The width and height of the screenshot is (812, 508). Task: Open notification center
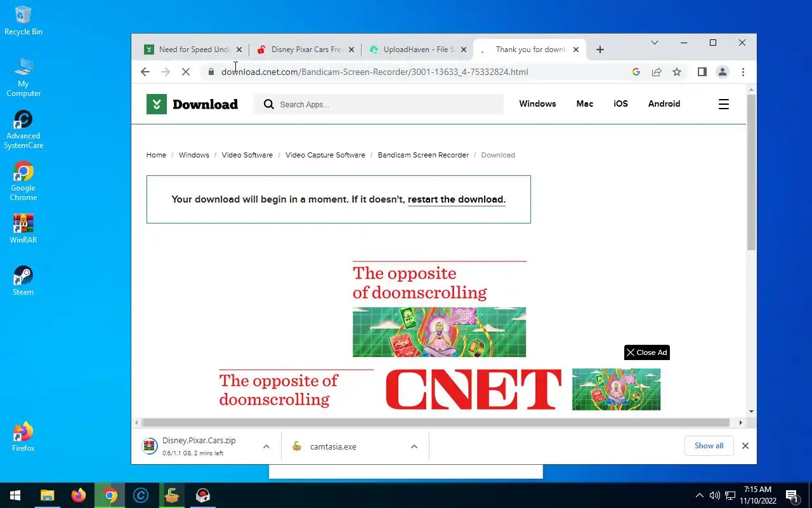point(793,495)
